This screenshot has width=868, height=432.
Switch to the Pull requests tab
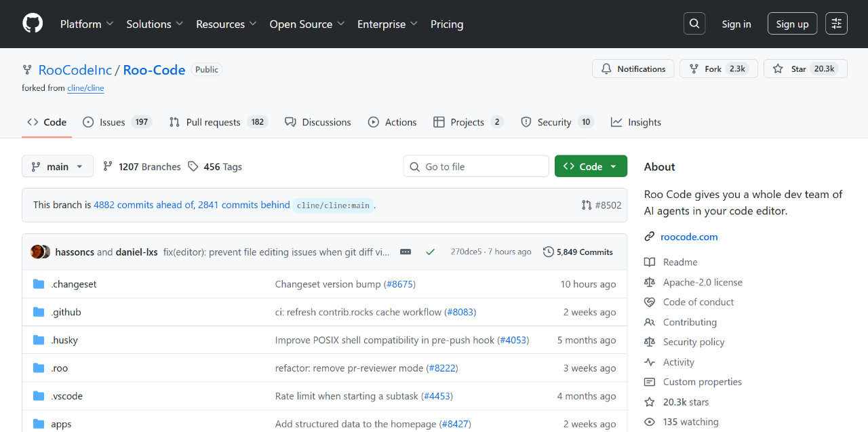click(x=213, y=122)
